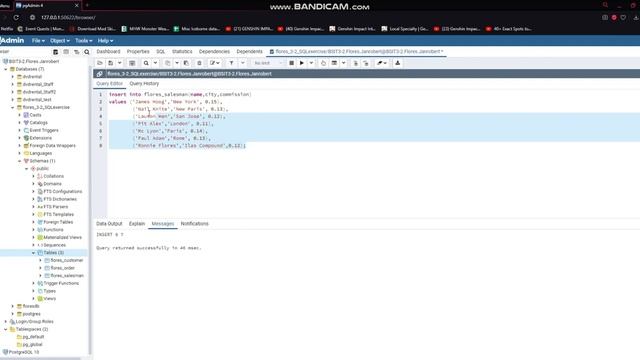Click the Delete trash icon in query toolbar
This screenshot has width=640, height=360.
pos(199,63)
